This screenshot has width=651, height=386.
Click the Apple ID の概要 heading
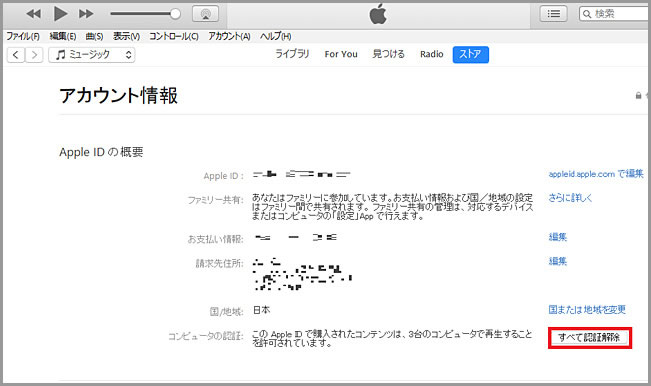(x=101, y=152)
